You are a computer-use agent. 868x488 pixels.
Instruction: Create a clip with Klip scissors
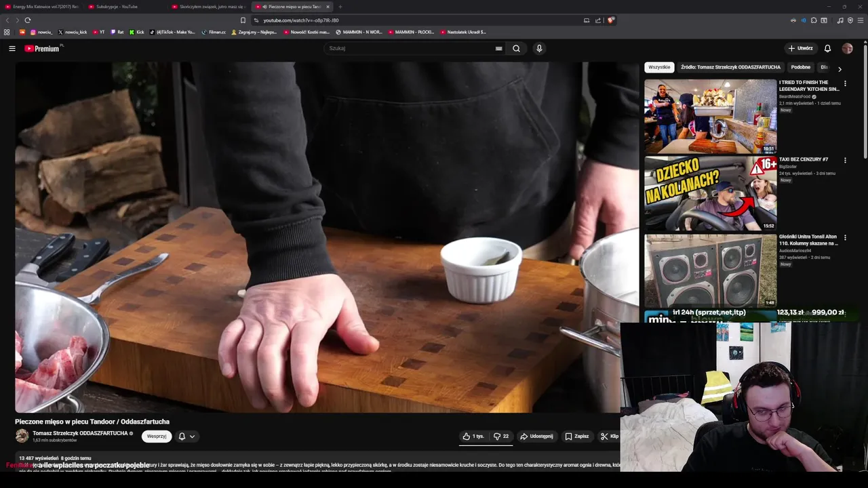tap(609, 436)
